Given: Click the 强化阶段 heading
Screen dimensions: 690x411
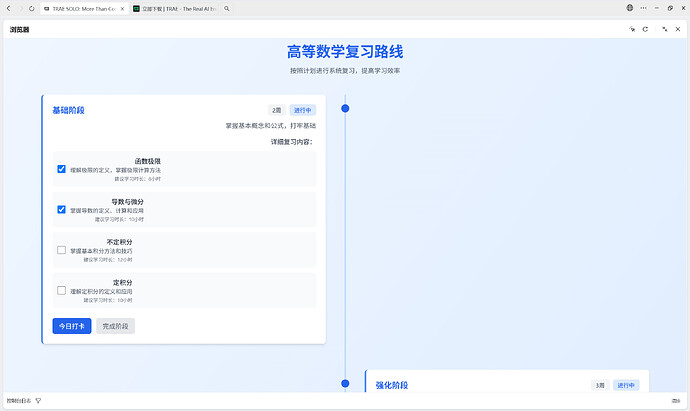Looking at the screenshot, I should pos(392,385).
